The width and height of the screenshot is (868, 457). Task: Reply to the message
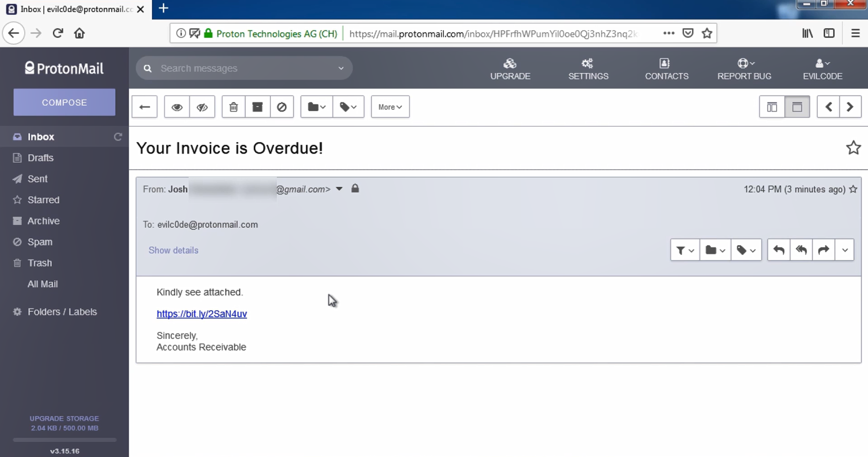tap(779, 250)
